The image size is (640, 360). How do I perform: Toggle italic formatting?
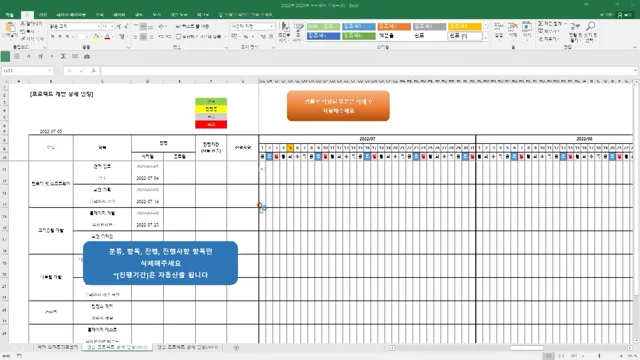pos(60,37)
